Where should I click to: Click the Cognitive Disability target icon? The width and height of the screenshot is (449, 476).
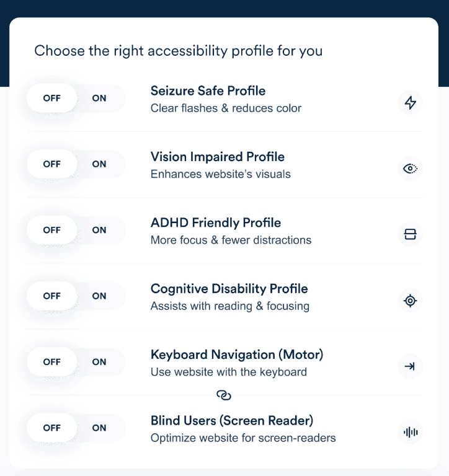coord(410,301)
